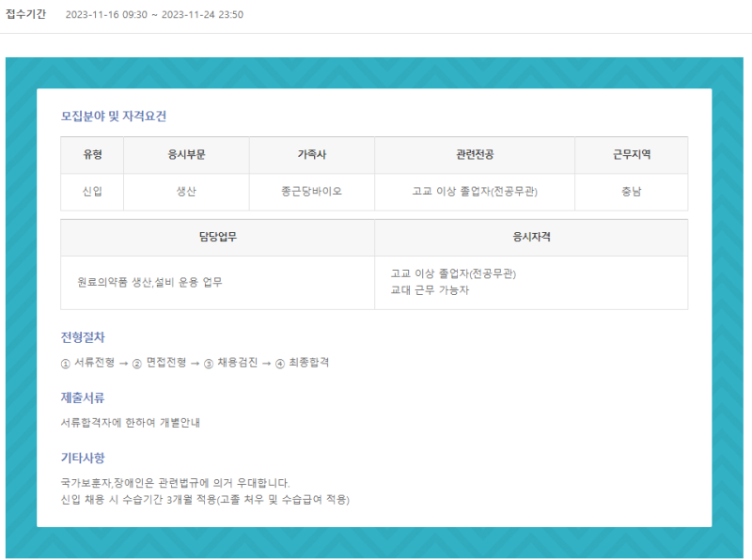
Task: Select the 서류합격자에 한하여 개별안내 text
Action: 130,423
